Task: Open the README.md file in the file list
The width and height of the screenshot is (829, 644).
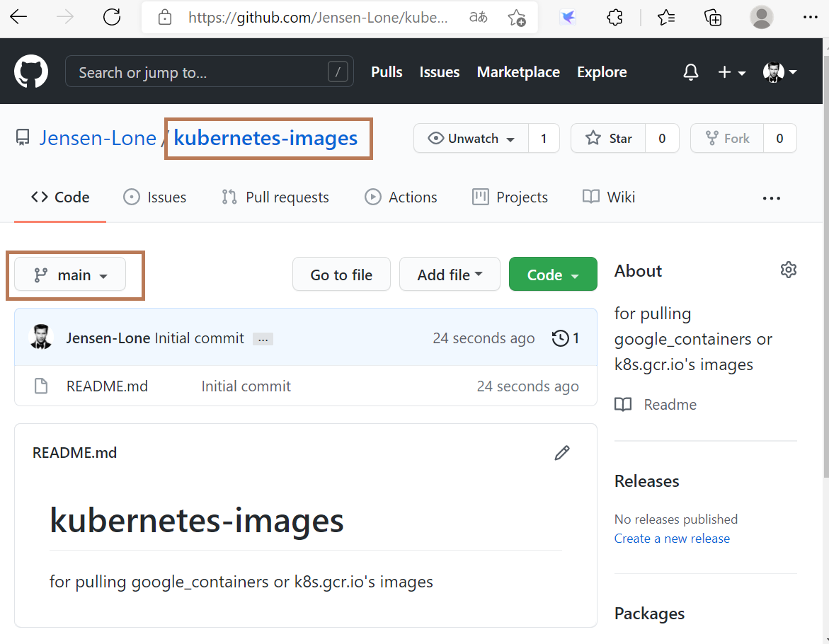Action: 107,386
